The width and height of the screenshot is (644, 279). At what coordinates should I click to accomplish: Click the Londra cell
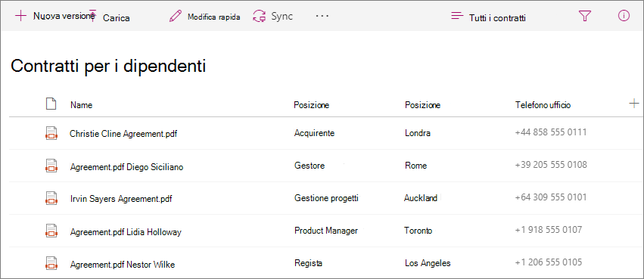pos(418,133)
